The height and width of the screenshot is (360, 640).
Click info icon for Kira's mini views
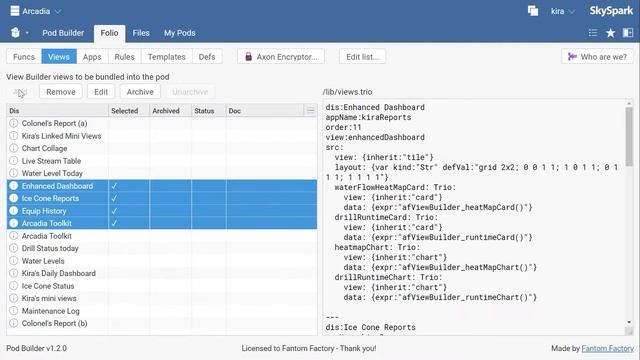pyautogui.click(x=13, y=298)
